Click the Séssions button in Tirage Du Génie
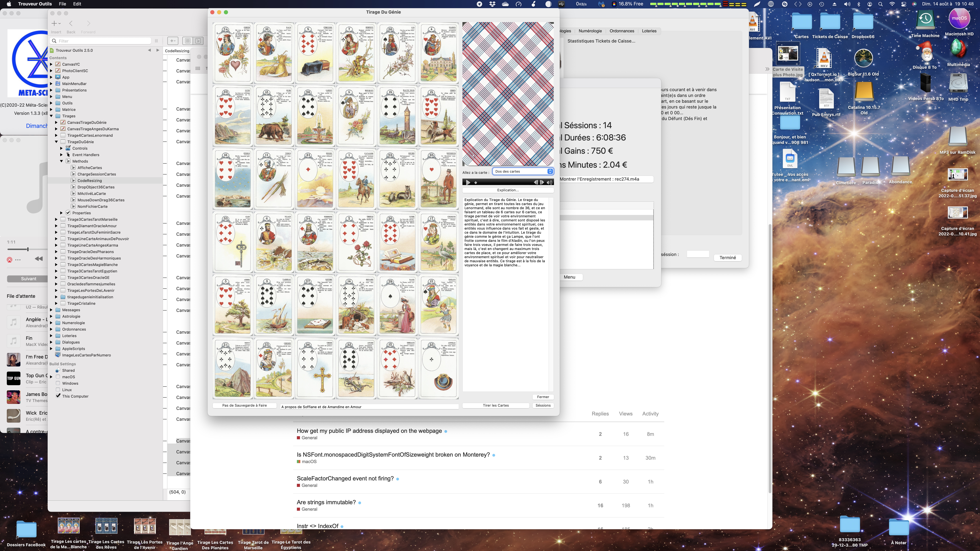 pos(543,405)
